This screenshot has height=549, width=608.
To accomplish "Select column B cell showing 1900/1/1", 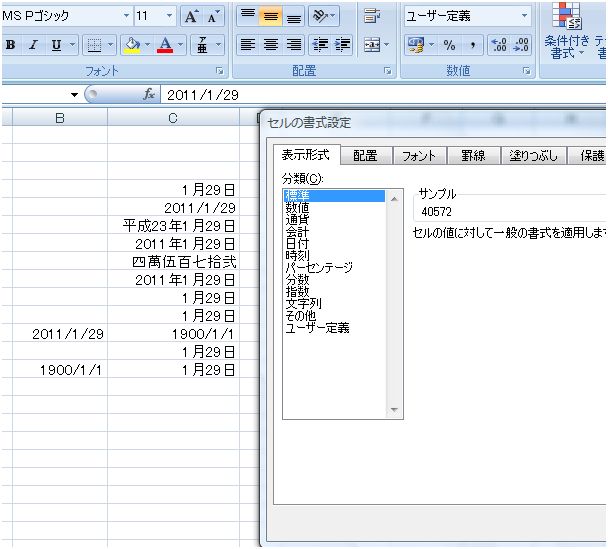I will [x=60, y=370].
